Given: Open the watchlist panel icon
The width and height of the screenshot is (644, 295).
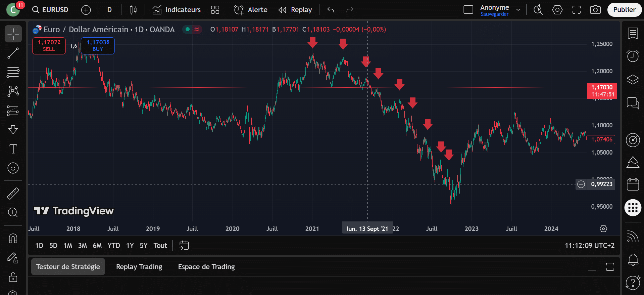Looking at the screenshot, I should pos(633,34).
